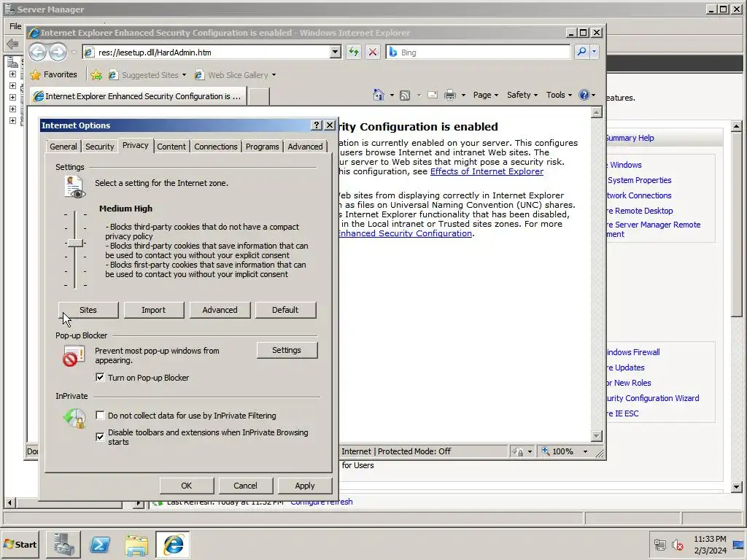Screen dimensions: 747x560
Task: Enable Do not collect InPrivate Filtering data
Action: coord(100,415)
